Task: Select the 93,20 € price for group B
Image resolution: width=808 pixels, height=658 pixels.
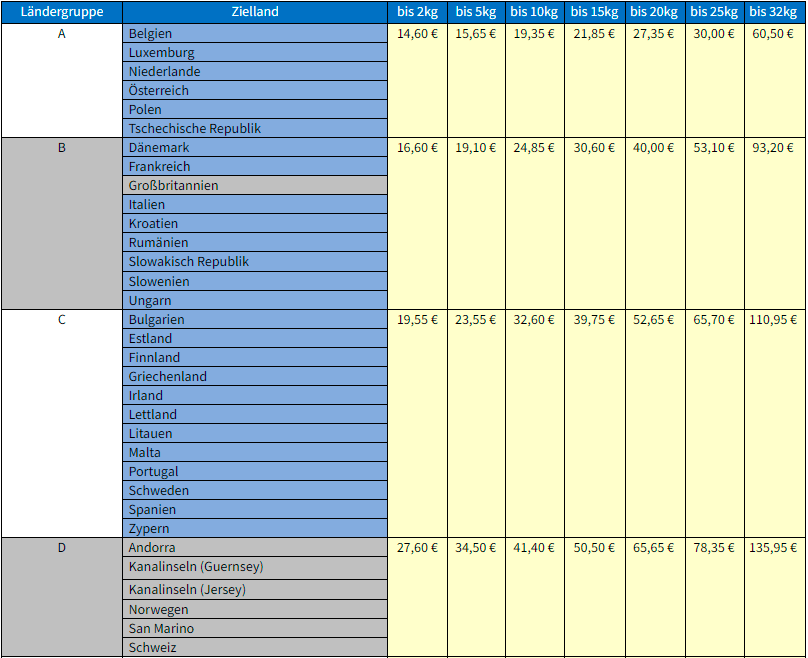Action: 774,148
